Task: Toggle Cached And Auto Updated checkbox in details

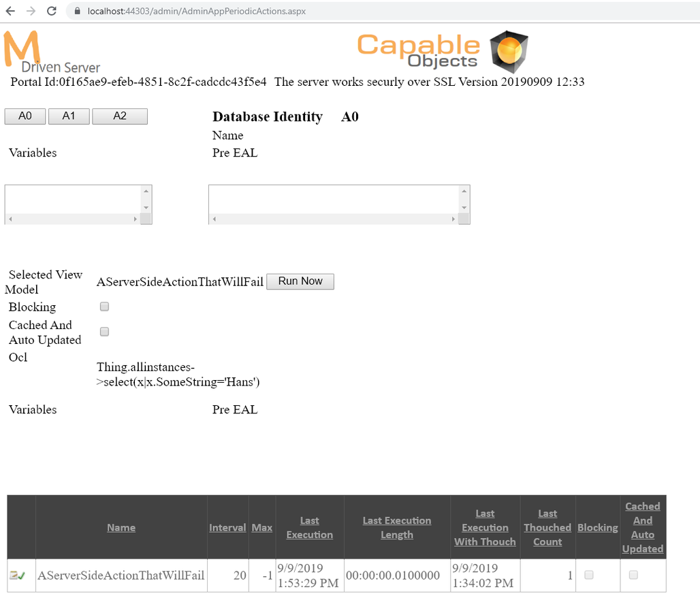Action: (x=104, y=331)
